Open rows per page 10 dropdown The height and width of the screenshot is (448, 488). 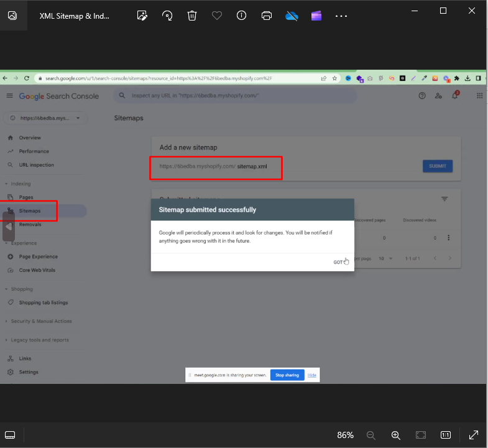[x=385, y=259]
